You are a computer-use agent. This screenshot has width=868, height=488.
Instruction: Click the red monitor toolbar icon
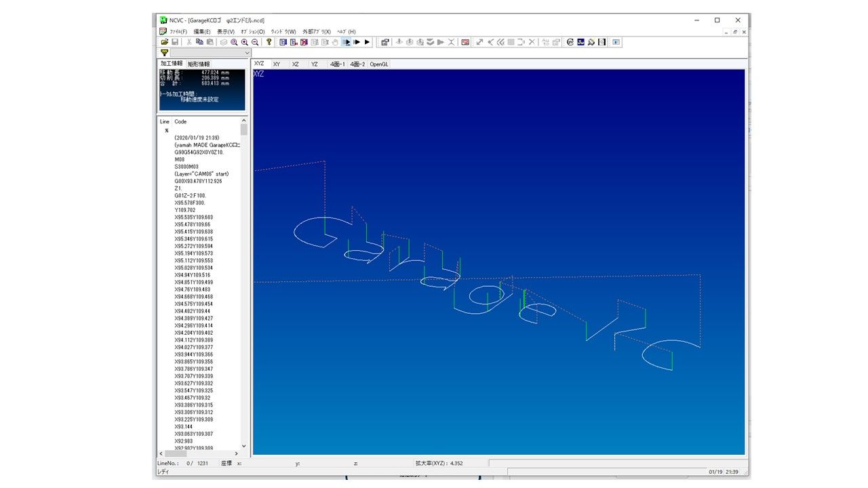coord(465,42)
